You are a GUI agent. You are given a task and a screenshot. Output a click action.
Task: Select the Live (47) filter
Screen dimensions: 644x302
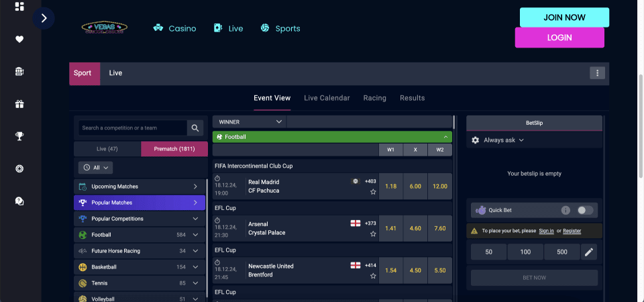click(x=107, y=149)
